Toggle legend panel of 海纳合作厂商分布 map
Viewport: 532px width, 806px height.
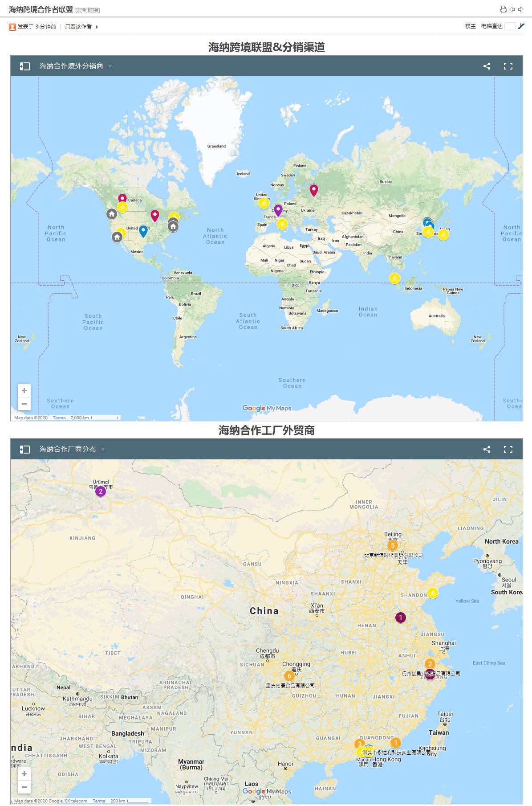(25, 450)
